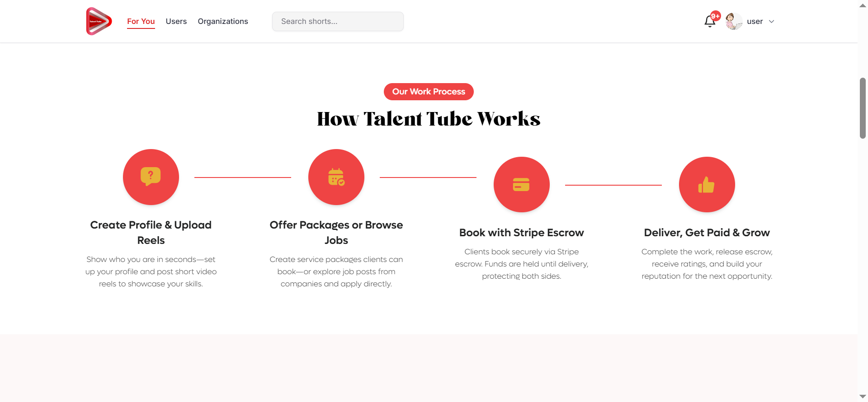Click the How Talent Tube Works title
The height and width of the screenshot is (402, 868).
429,119
